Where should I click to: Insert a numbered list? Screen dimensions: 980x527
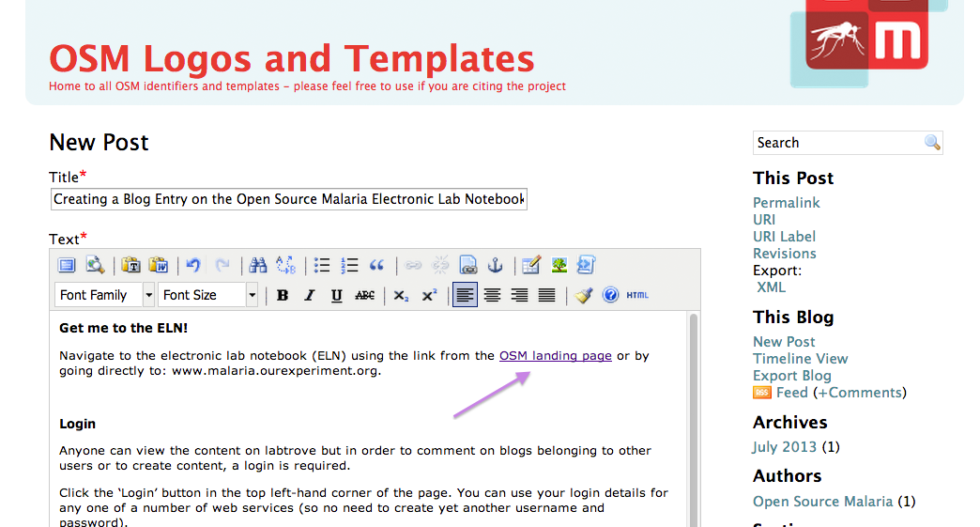point(349,265)
